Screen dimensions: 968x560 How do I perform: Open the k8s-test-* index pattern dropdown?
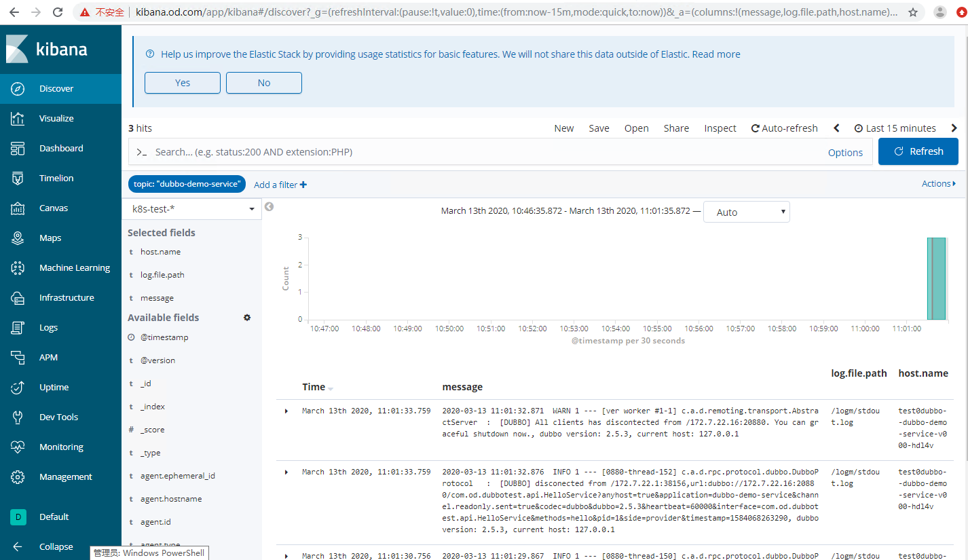coord(193,209)
